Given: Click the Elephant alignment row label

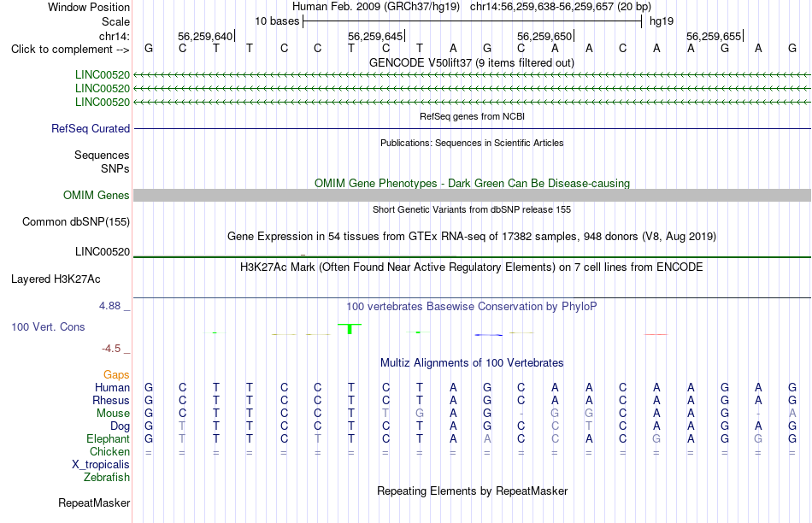Looking at the screenshot, I should 108,438.
